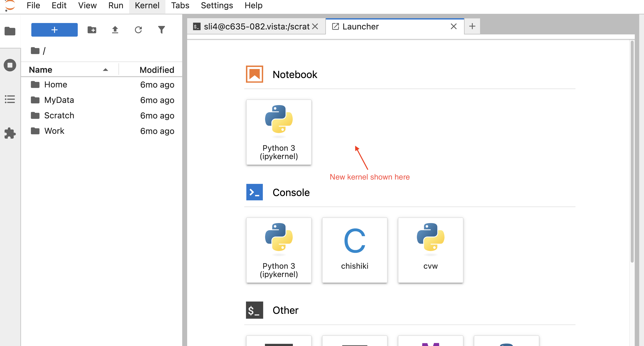This screenshot has height=346, width=644.
Task: Open the Kernel menu
Action: (147, 6)
